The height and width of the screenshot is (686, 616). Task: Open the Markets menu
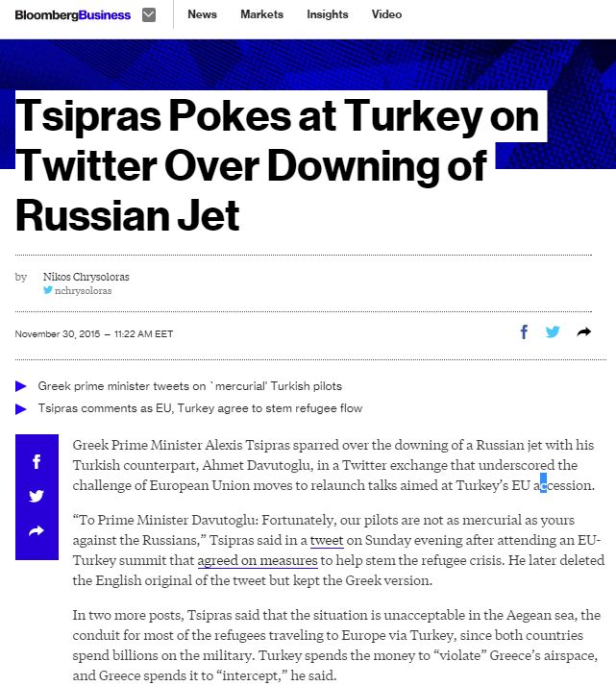261,14
